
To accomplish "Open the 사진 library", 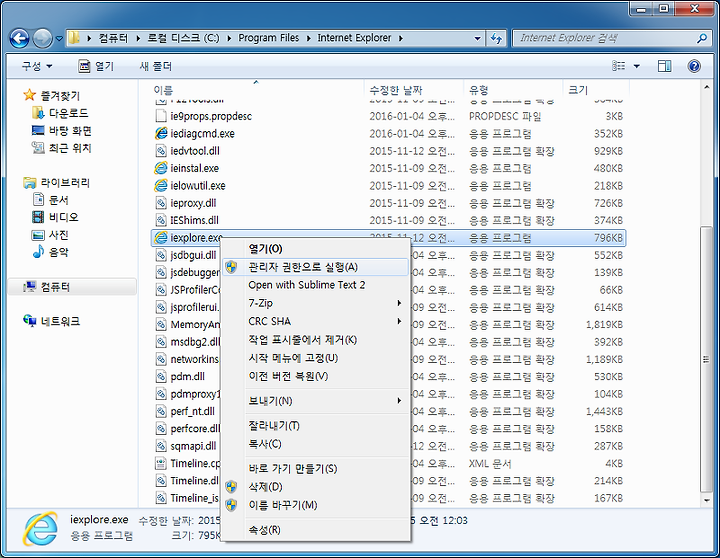I will coord(51,235).
